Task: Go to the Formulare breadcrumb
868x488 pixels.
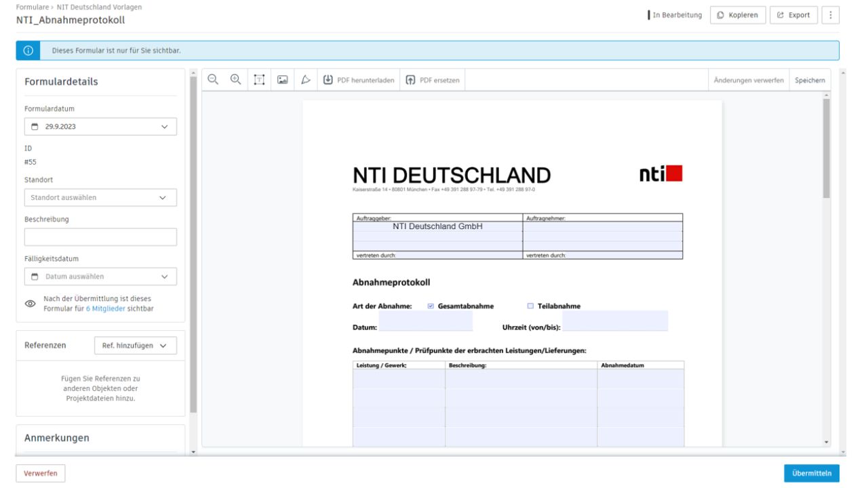Action: 32,7
